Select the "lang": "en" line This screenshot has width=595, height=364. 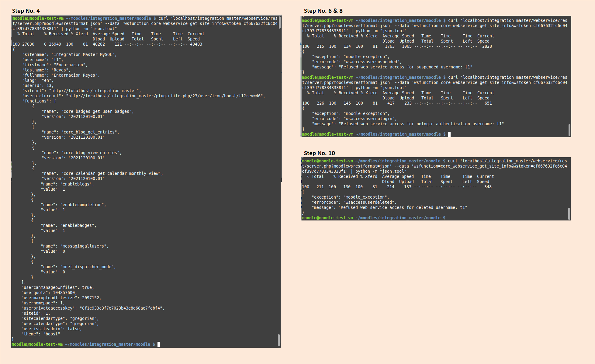(38, 81)
